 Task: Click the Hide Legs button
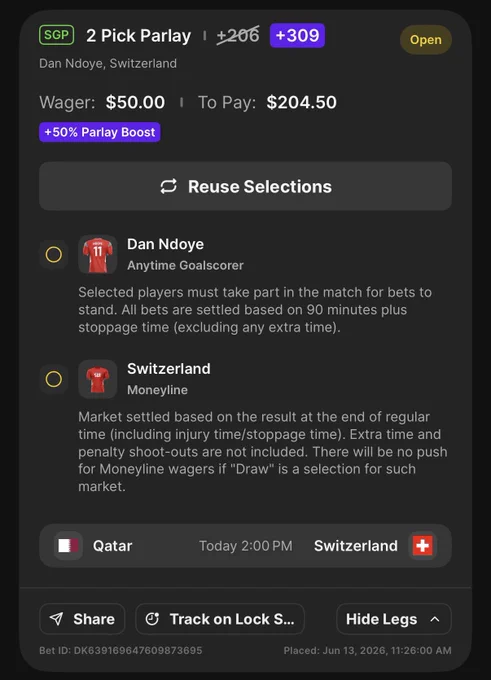pos(394,619)
